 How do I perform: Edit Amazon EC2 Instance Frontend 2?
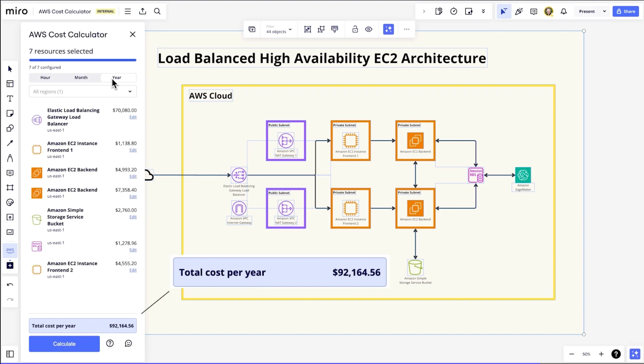click(x=133, y=270)
